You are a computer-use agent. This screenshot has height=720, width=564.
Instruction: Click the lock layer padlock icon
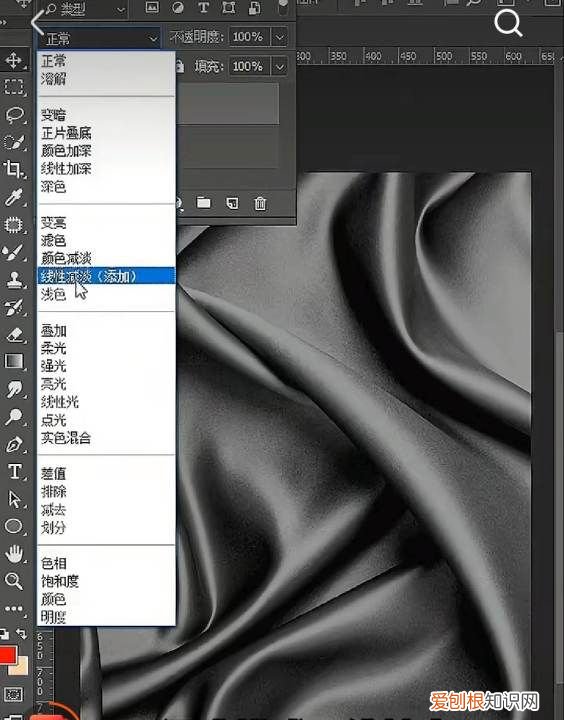180,67
